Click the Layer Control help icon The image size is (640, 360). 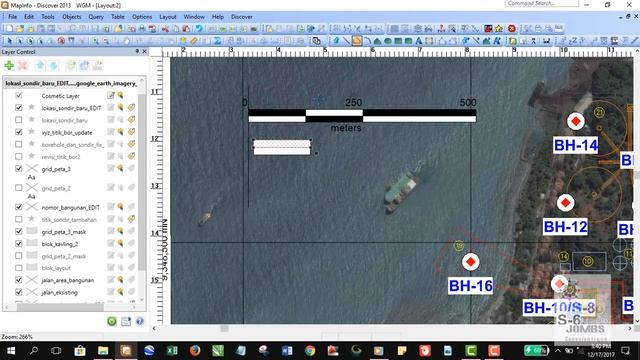point(140,321)
